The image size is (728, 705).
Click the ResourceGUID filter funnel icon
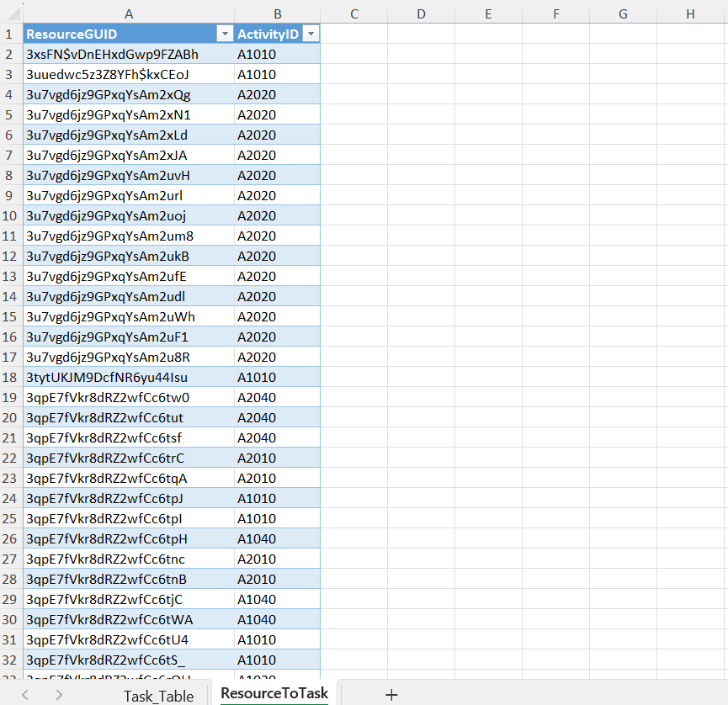tap(224, 33)
